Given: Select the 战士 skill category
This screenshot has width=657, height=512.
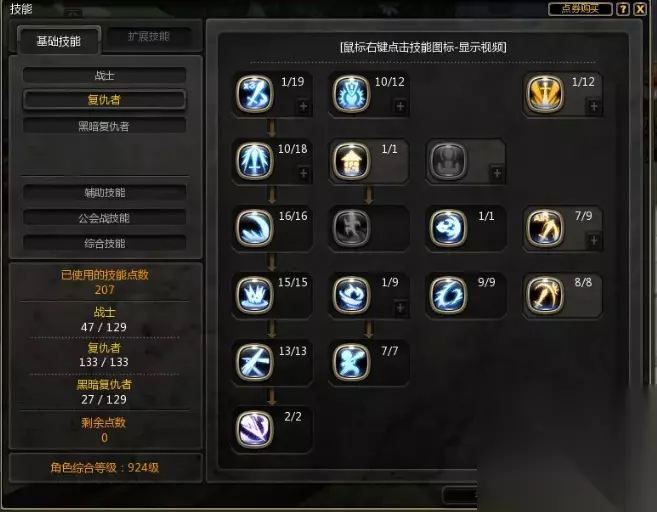Looking at the screenshot, I should pyautogui.click(x=104, y=76).
